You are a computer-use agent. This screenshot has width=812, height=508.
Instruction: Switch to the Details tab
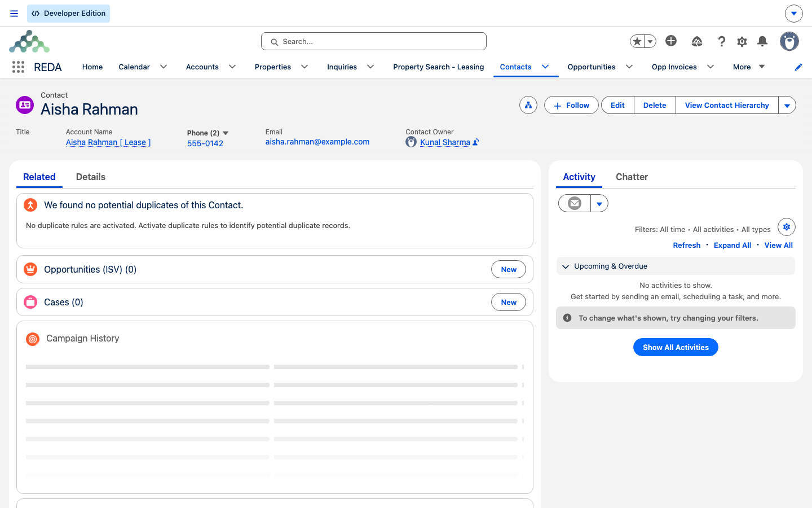(91, 177)
